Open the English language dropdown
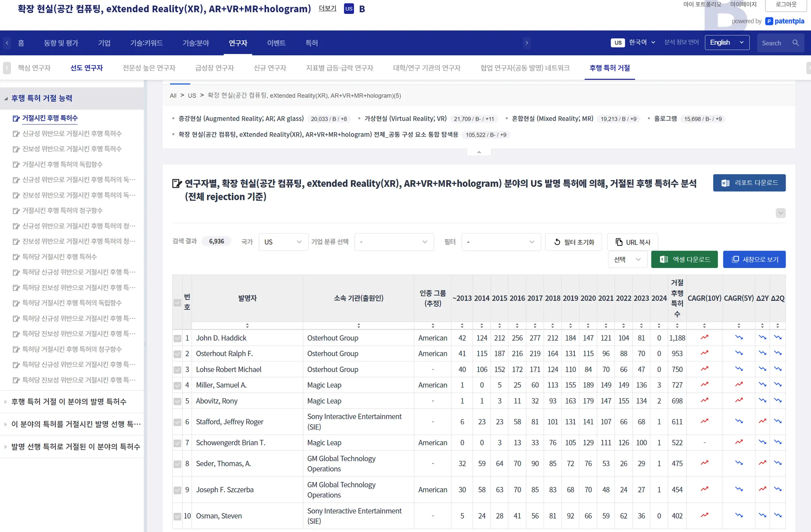 pyautogui.click(x=727, y=42)
